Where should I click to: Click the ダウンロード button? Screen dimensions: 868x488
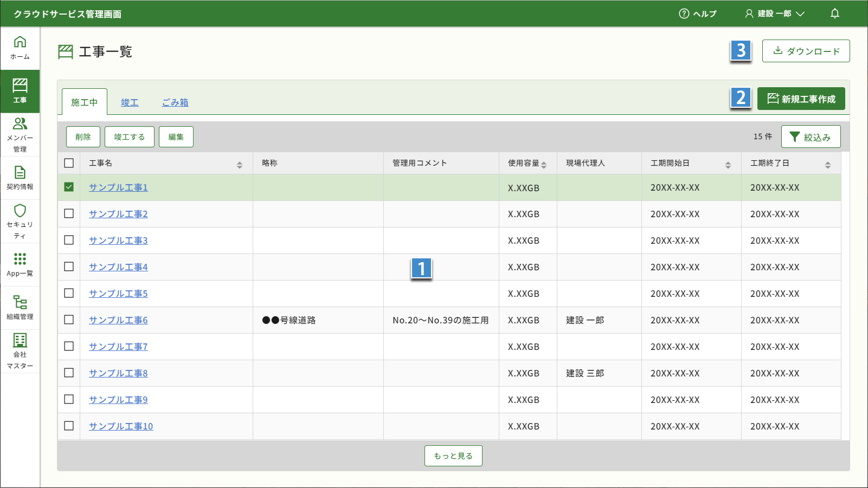pyautogui.click(x=806, y=51)
